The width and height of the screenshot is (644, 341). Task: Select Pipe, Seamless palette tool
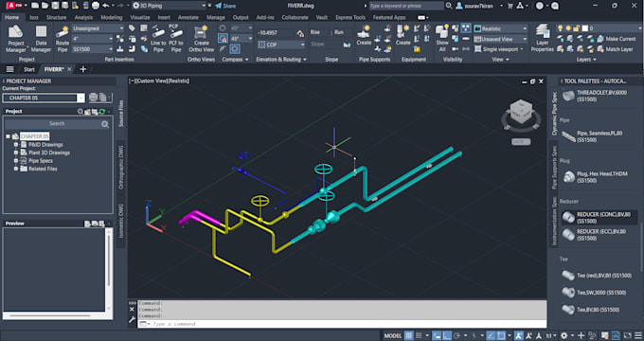594,136
